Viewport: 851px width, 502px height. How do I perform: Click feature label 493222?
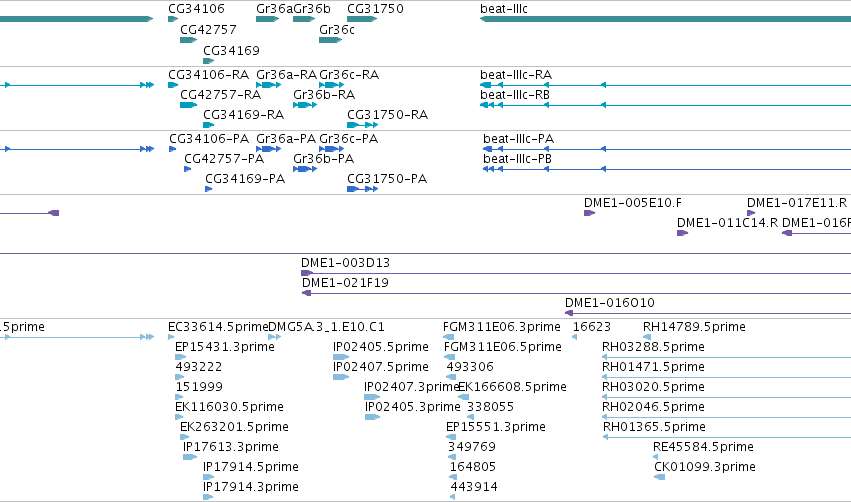pyautogui.click(x=199, y=367)
